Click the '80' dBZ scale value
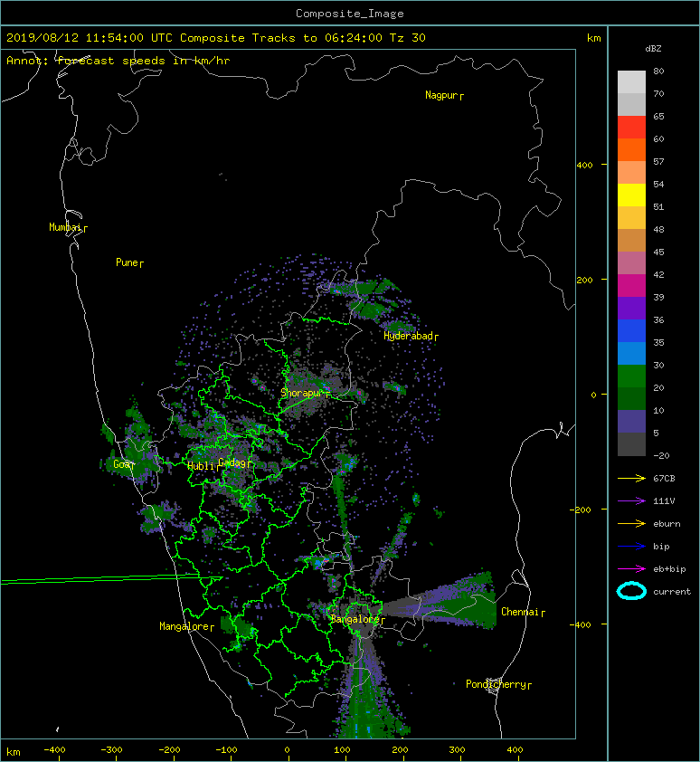700x762 pixels. pos(658,71)
